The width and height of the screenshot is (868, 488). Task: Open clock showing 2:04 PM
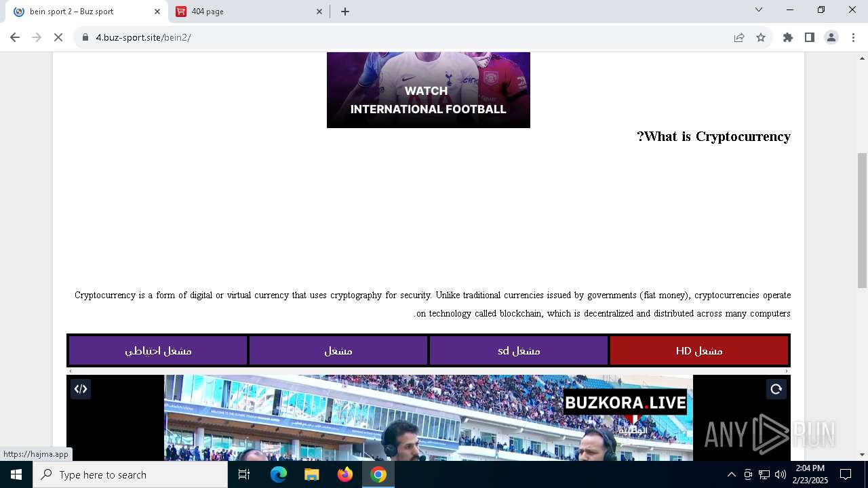pyautogui.click(x=810, y=474)
